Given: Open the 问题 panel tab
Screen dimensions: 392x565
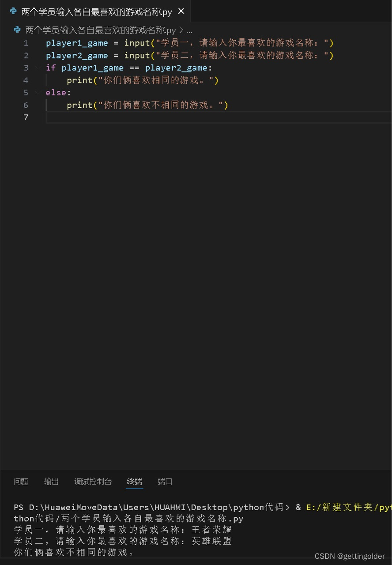Looking at the screenshot, I should point(21,482).
